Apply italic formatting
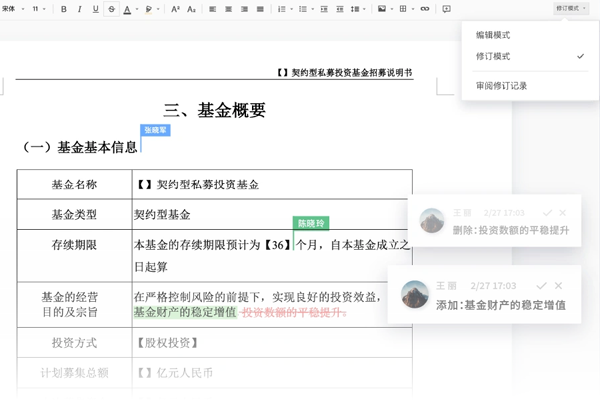The width and height of the screenshot is (600, 400). [80, 9]
